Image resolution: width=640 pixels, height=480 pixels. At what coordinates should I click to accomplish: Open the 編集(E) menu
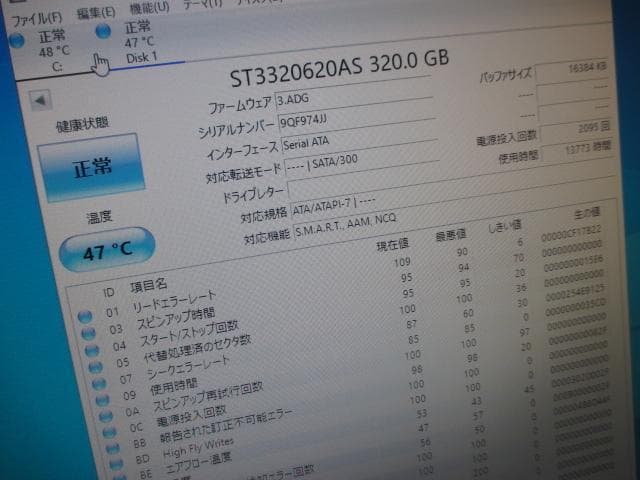96,13
